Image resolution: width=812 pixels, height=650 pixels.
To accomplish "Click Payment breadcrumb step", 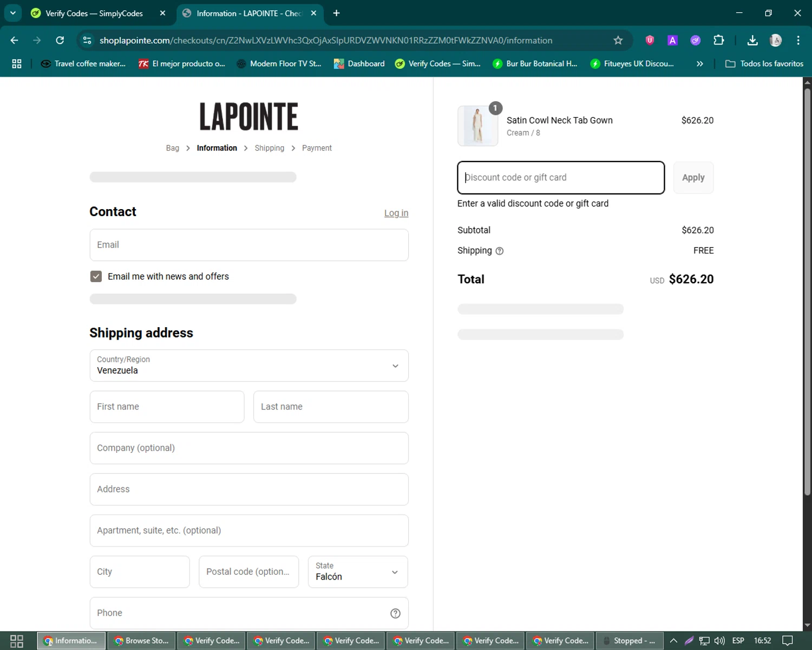I will pyautogui.click(x=317, y=148).
